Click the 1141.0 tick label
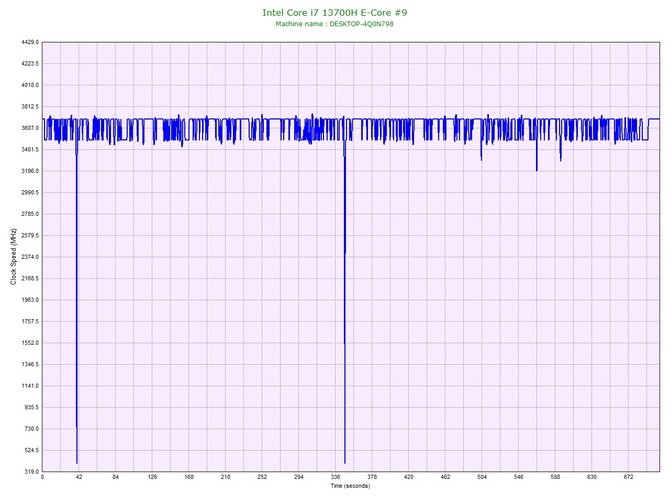The height and width of the screenshot is (503, 670). point(30,386)
